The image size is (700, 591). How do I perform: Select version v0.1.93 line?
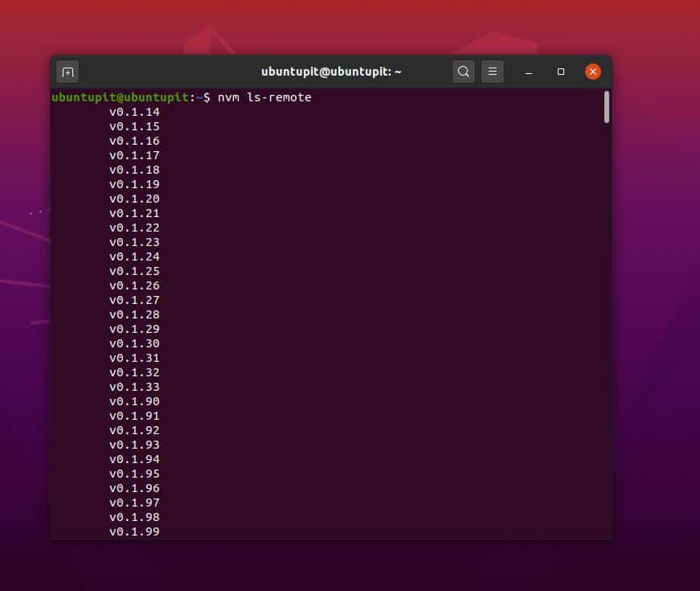coord(134,445)
